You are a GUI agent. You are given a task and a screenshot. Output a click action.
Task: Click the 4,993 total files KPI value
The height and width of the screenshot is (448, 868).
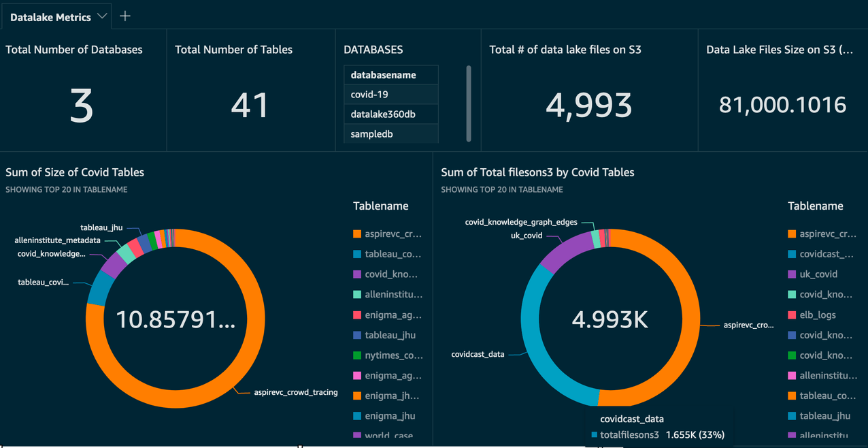[x=588, y=106]
